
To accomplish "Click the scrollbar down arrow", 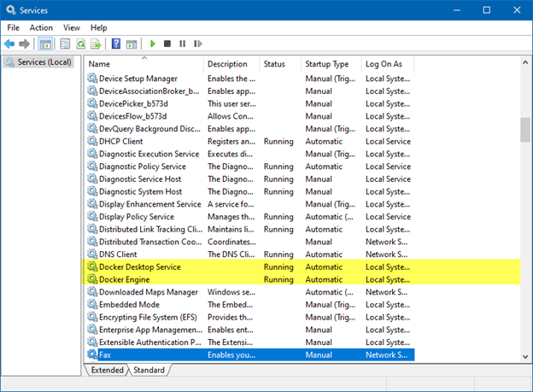I will (x=525, y=357).
